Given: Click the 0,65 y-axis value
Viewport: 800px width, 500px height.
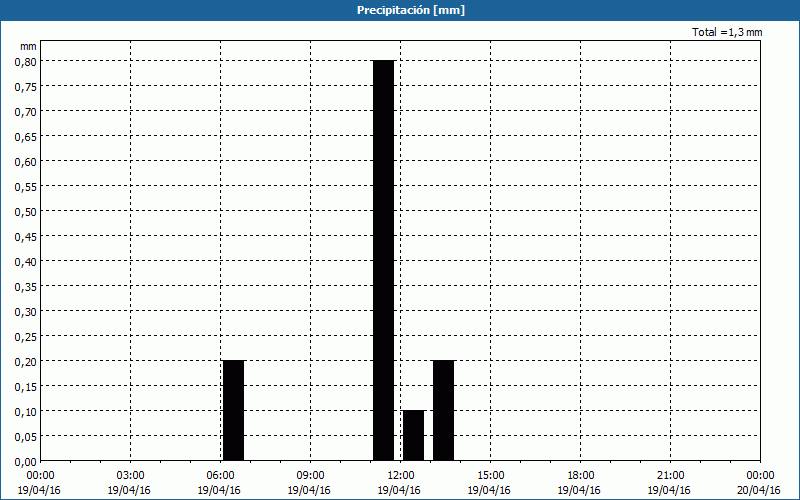Looking at the screenshot, I should [26, 136].
